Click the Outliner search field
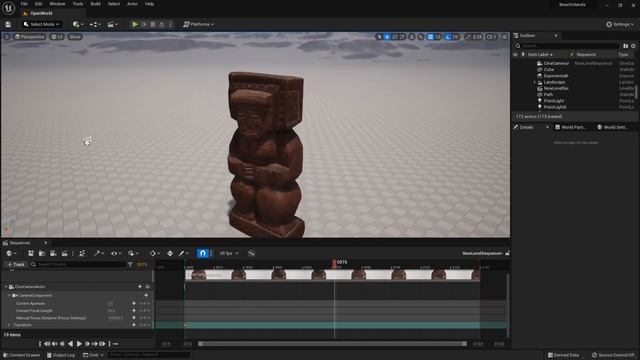The width and height of the screenshot is (640, 360). pos(567,46)
